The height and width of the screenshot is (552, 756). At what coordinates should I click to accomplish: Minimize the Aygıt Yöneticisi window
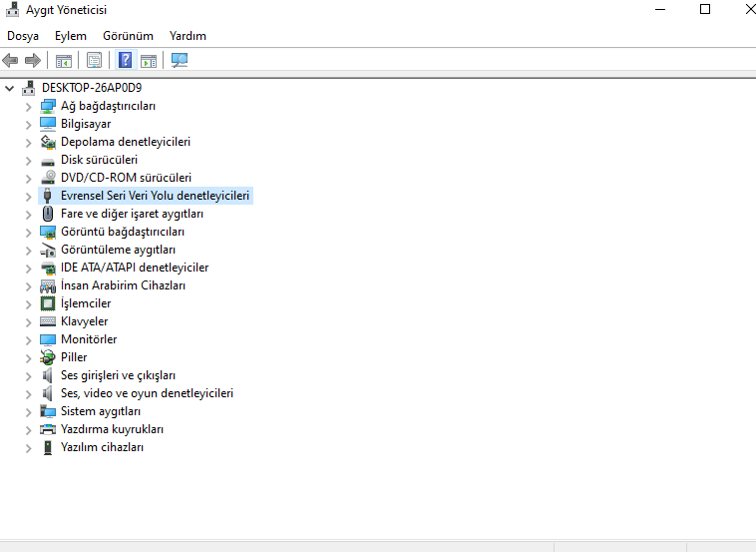(660, 10)
